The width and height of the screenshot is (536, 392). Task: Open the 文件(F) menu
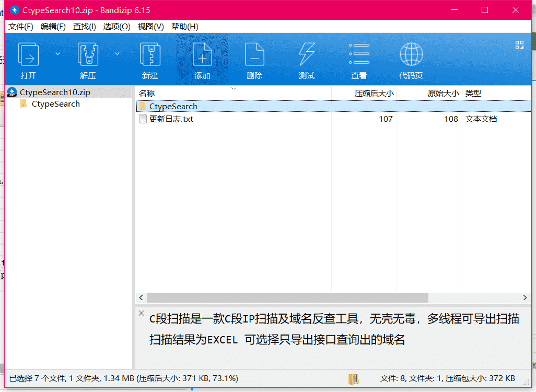[x=20, y=27]
